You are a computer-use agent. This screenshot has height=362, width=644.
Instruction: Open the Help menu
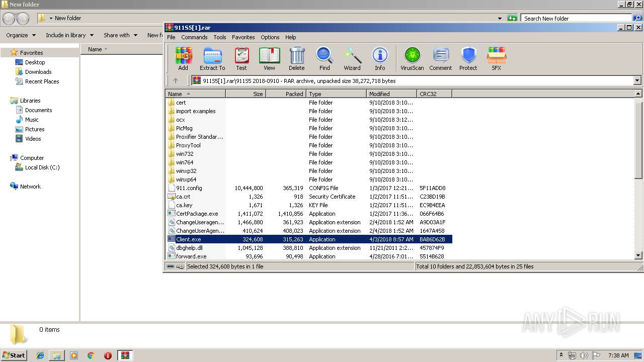(291, 37)
